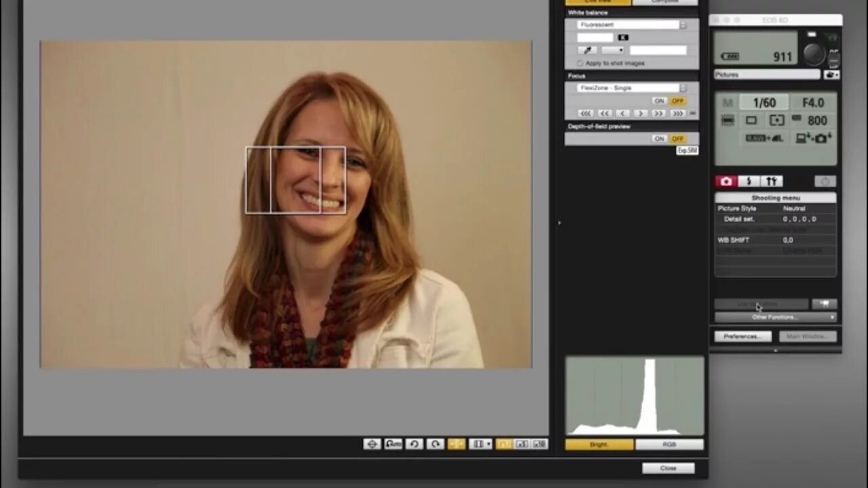Enable Apply to shot images checkbox
Viewport: 868px width, 488px height.
tap(580, 63)
